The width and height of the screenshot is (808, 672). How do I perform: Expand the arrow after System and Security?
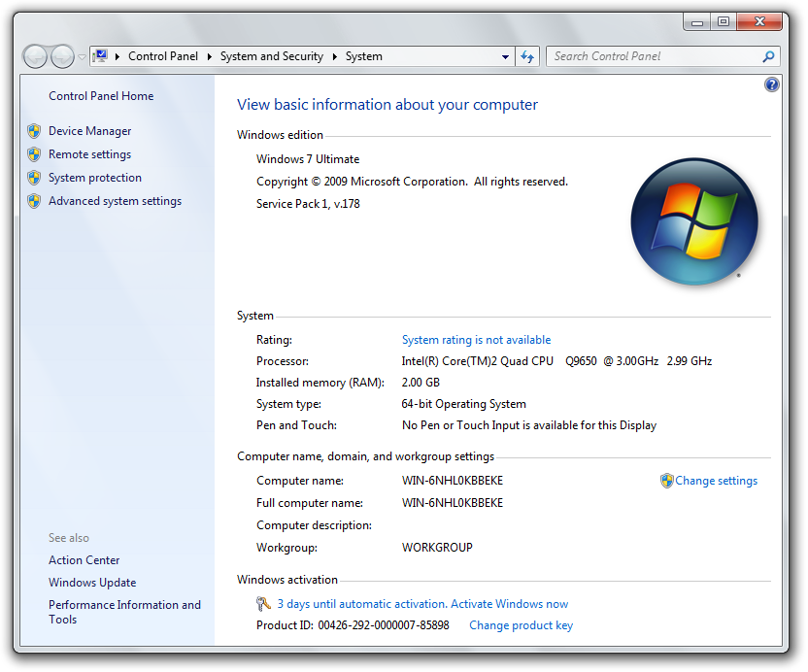click(x=335, y=56)
